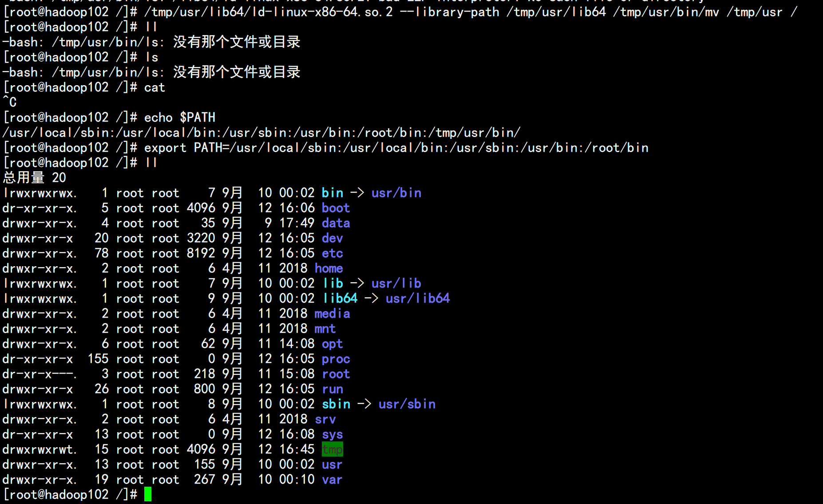Click permissions 'drwxrwxrwt.' of tmp row
The image size is (823, 504).
[40, 449]
